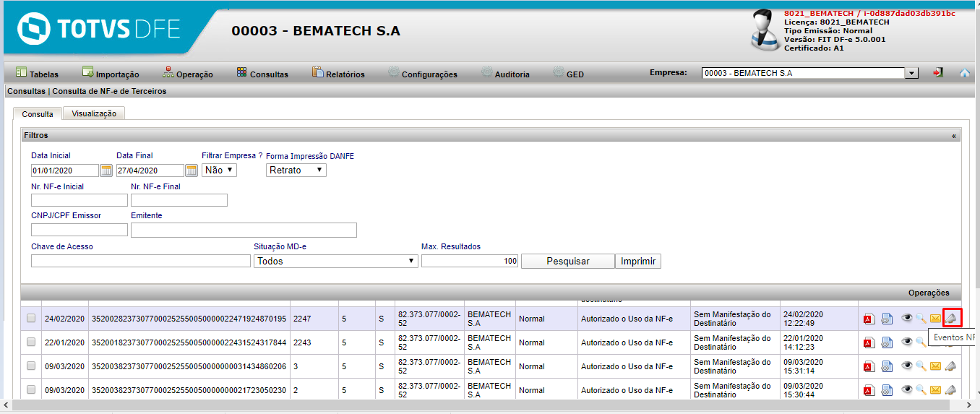Open the Consultas menu
Image resolution: width=980 pixels, height=414 pixels.
coord(262,74)
